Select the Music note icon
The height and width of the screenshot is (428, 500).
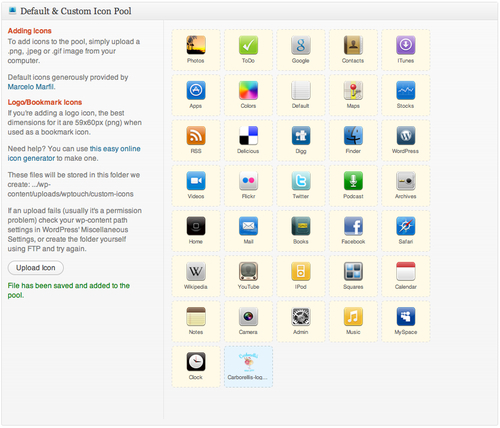tap(353, 317)
